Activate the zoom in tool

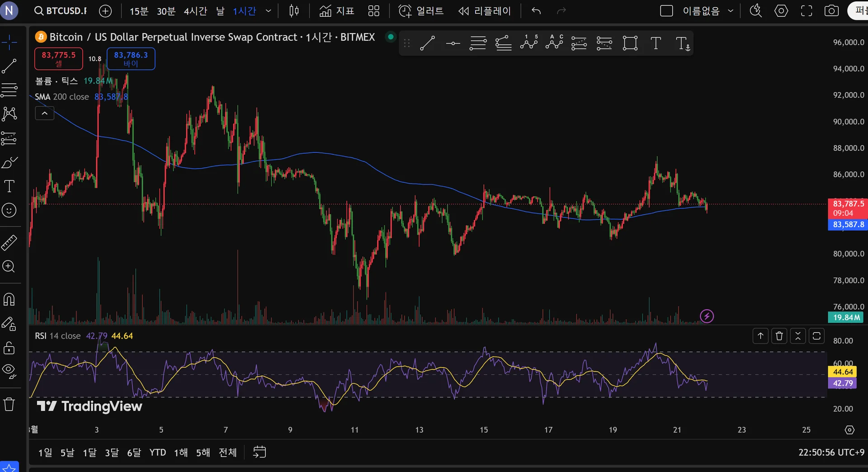(9, 266)
